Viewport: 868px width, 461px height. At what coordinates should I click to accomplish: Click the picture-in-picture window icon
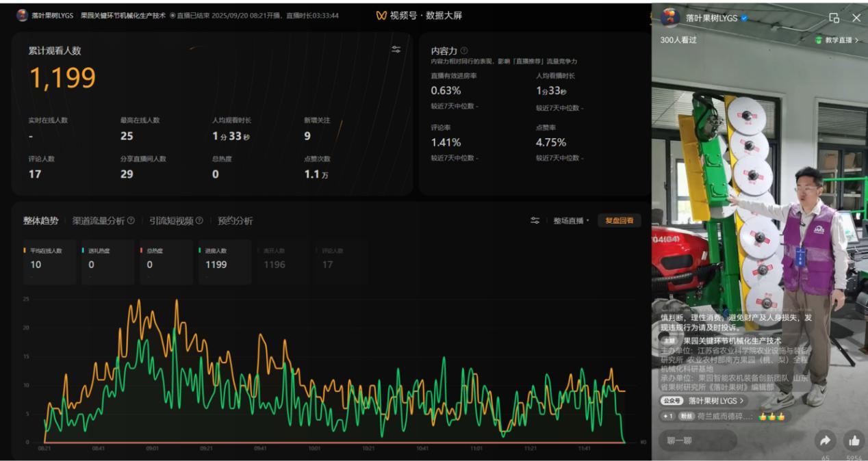click(x=834, y=18)
